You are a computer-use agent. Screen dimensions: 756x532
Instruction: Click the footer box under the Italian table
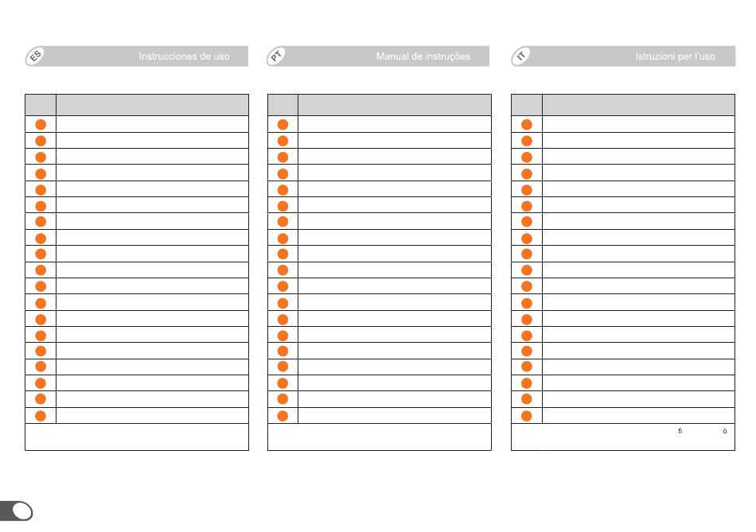coord(623,437)
